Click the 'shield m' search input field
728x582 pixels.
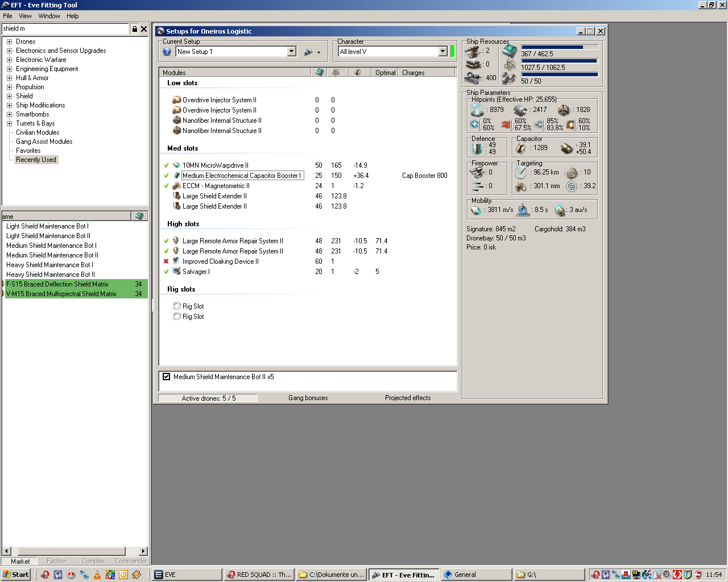tap(66, 28)
